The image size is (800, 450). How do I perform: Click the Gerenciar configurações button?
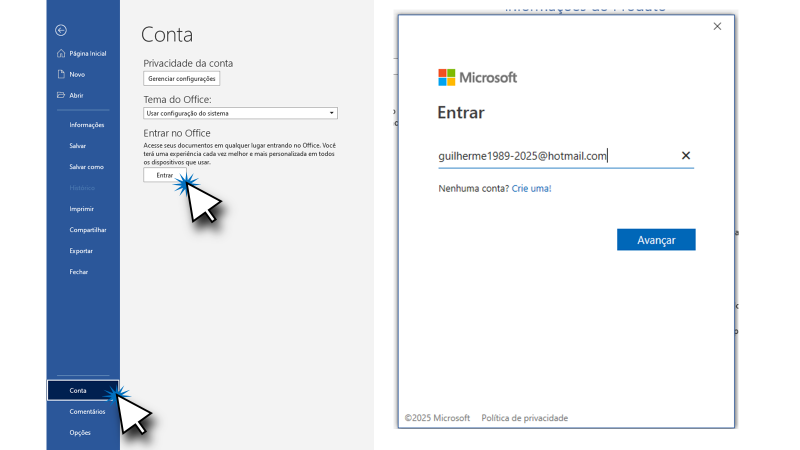pos(182,79)
